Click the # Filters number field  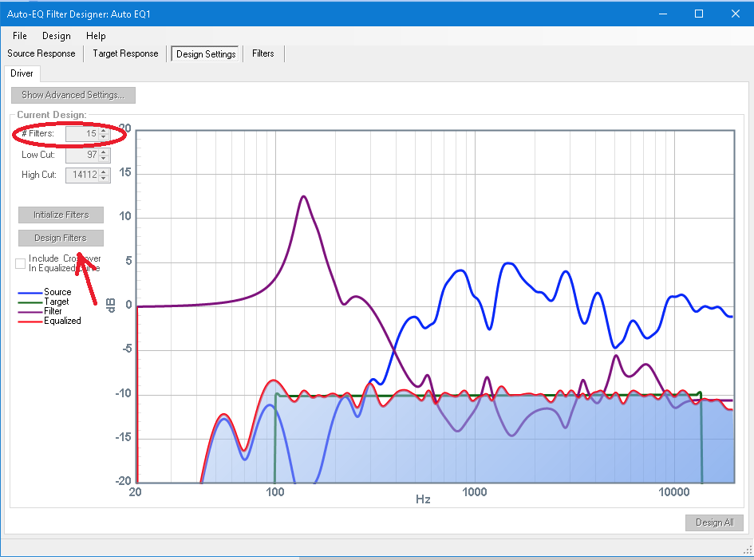click(x=81, y=134)
